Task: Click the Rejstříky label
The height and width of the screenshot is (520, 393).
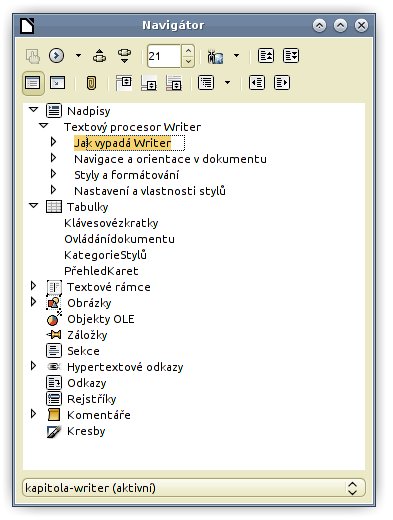Action: pos(92,399)
